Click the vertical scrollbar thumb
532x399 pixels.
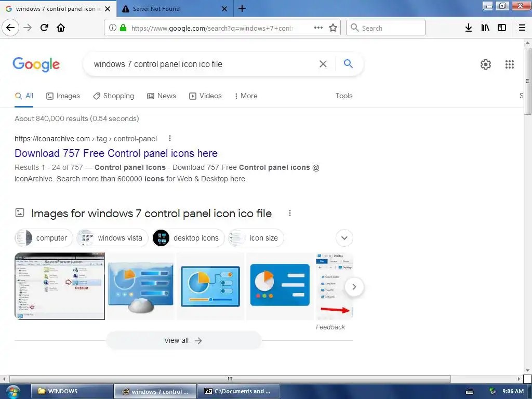click(527, 81)
